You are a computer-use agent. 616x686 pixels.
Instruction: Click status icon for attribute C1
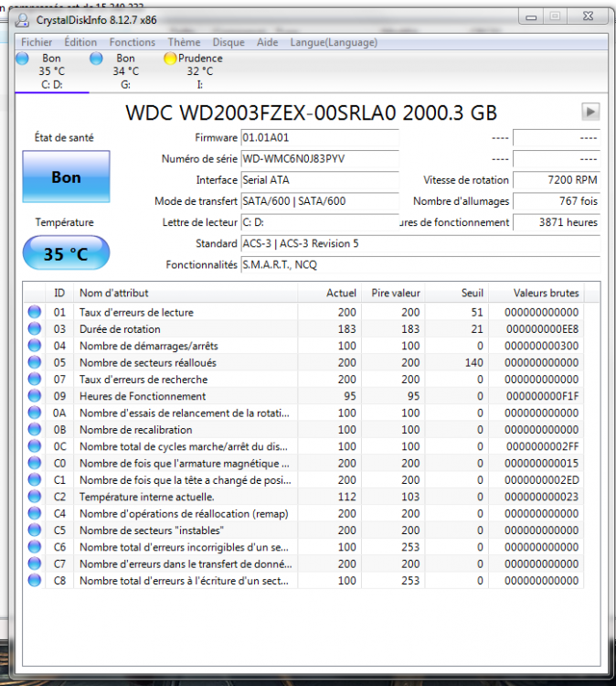pyautogui.click(x=34, y=479)
